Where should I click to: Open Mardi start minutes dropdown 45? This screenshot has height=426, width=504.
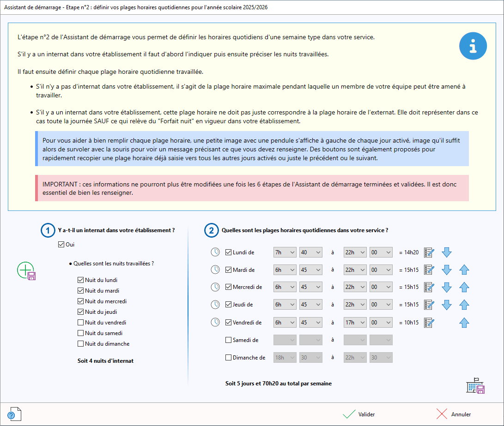311,270
